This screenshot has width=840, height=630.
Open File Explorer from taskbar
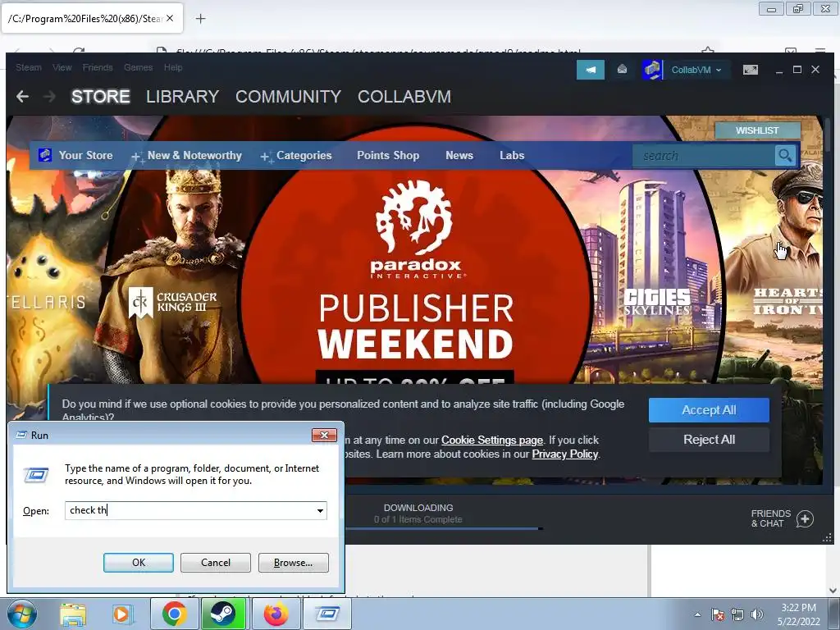pyautogui.click(x=73, y=614)
